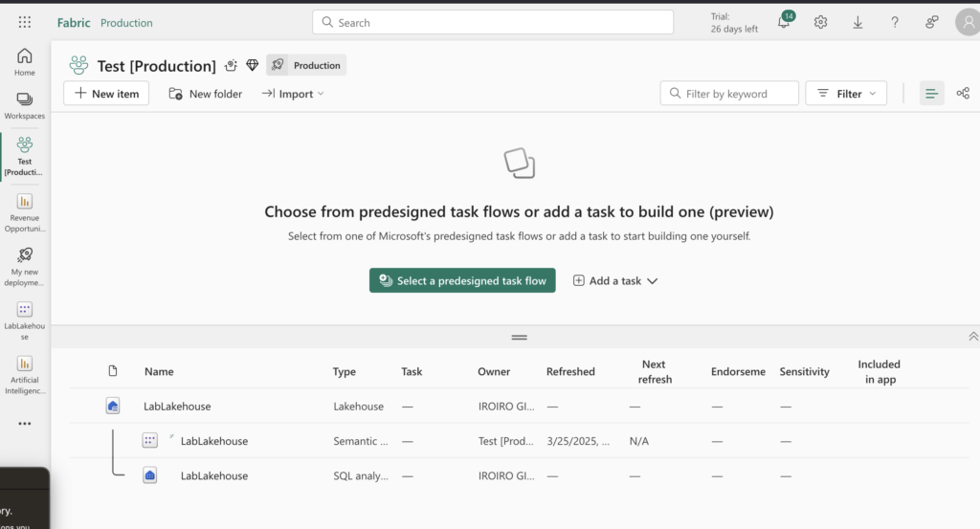980x529 pixels.
Task: Click the Task column header
Action: (x=412, y=371)
